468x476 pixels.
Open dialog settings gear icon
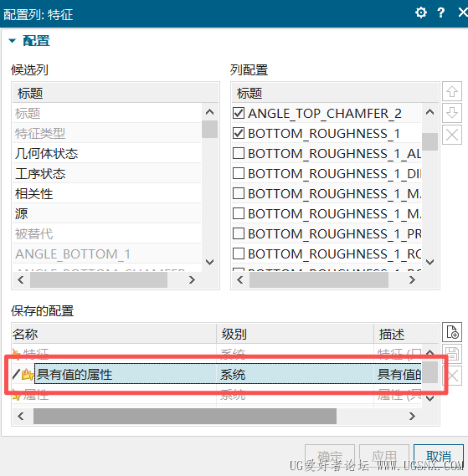click(x=421, y=13)
